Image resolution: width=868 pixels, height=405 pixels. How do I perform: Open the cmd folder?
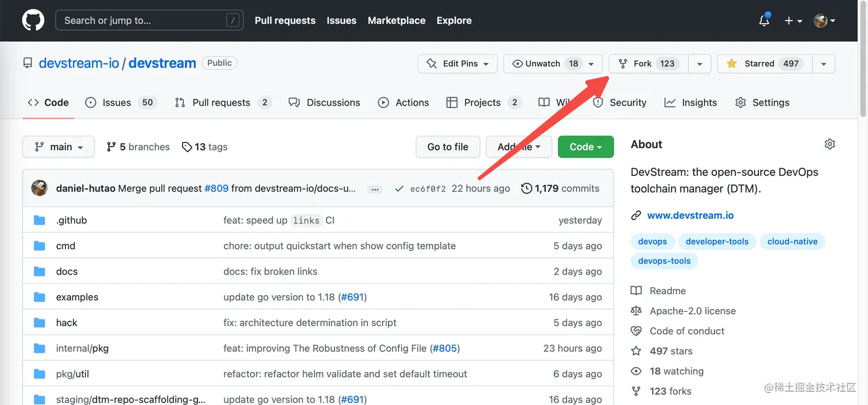65,246
